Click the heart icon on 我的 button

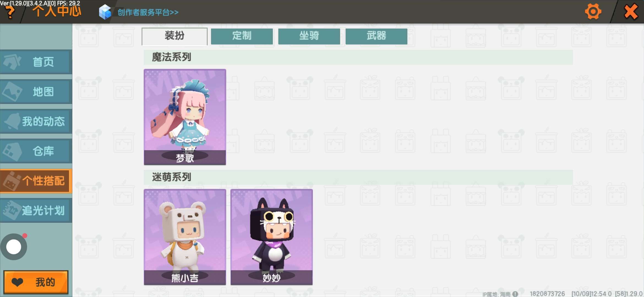tap(17, 282)
